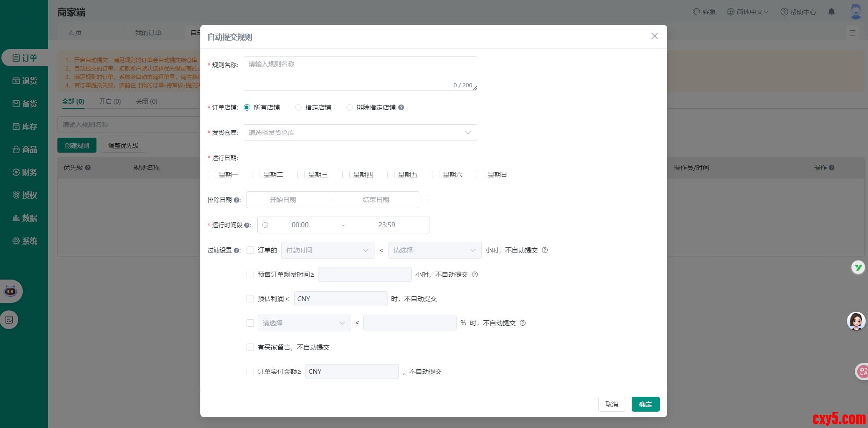Check the 星期一 checkbox

212,175
